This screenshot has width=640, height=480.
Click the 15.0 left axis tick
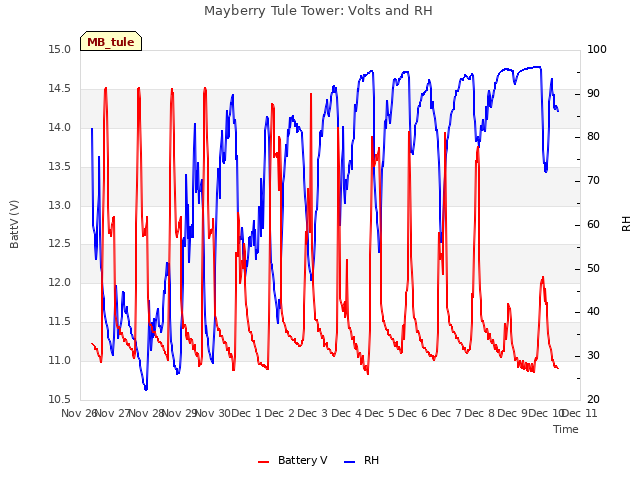click(60, 50)
